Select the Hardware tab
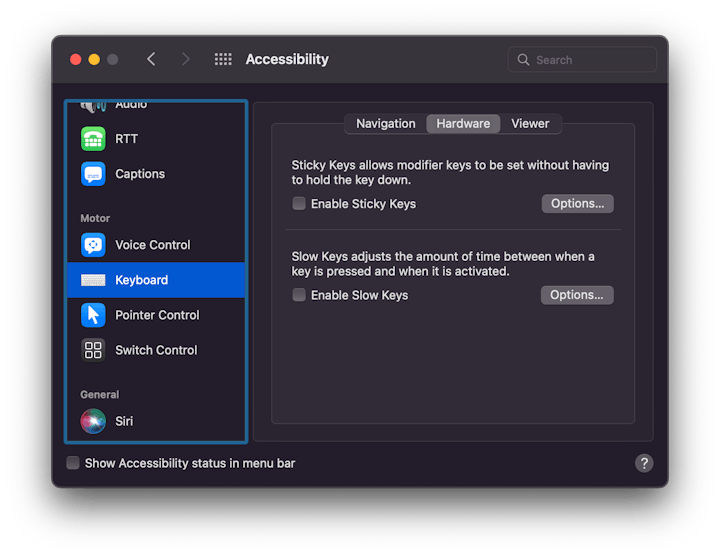 [x=463, y=124]
